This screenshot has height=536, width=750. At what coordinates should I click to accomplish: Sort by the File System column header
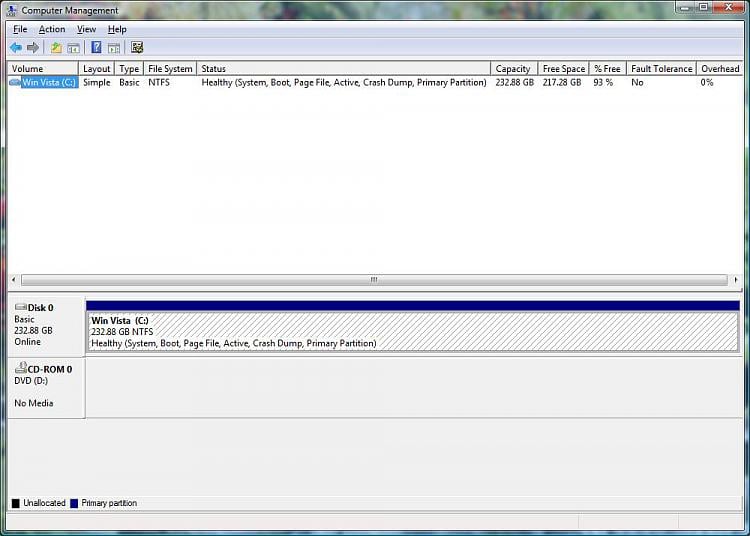[170, 68]
